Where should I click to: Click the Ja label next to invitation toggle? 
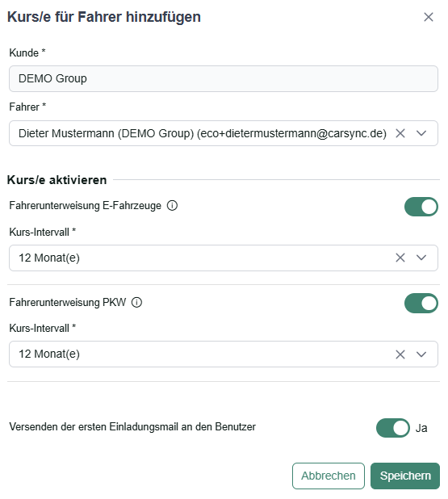[x=421, y=429]
